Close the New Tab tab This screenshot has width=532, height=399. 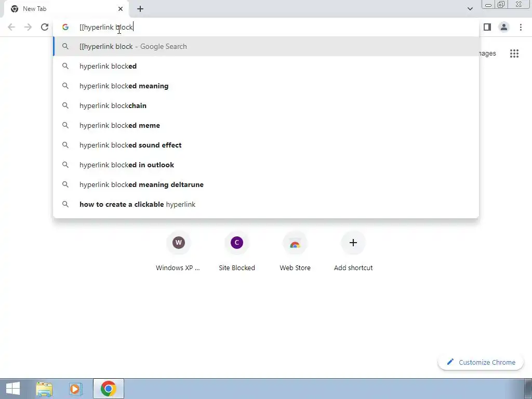click(x=121, y=9)
